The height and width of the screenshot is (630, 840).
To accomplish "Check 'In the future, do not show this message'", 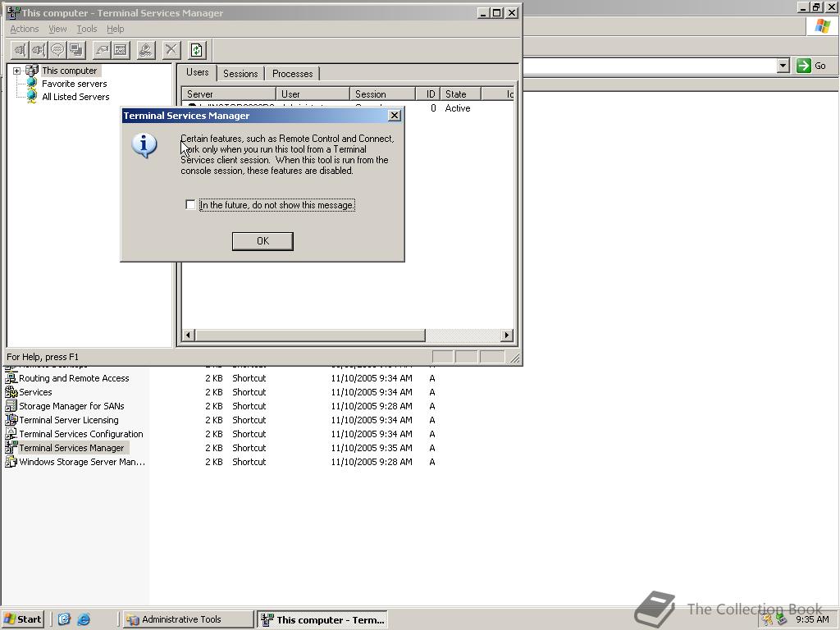I will click(x=190, y=204).
